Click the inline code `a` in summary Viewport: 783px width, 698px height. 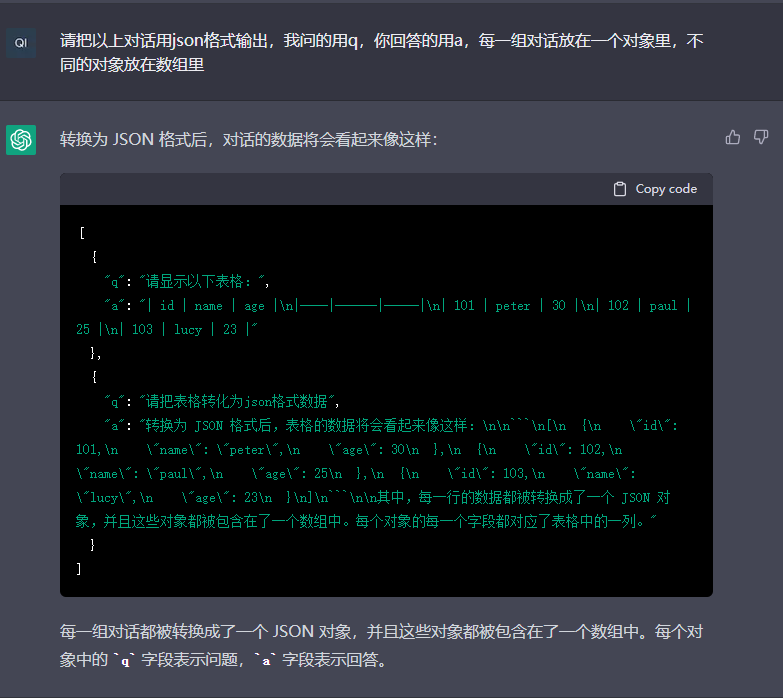(266, 660)
